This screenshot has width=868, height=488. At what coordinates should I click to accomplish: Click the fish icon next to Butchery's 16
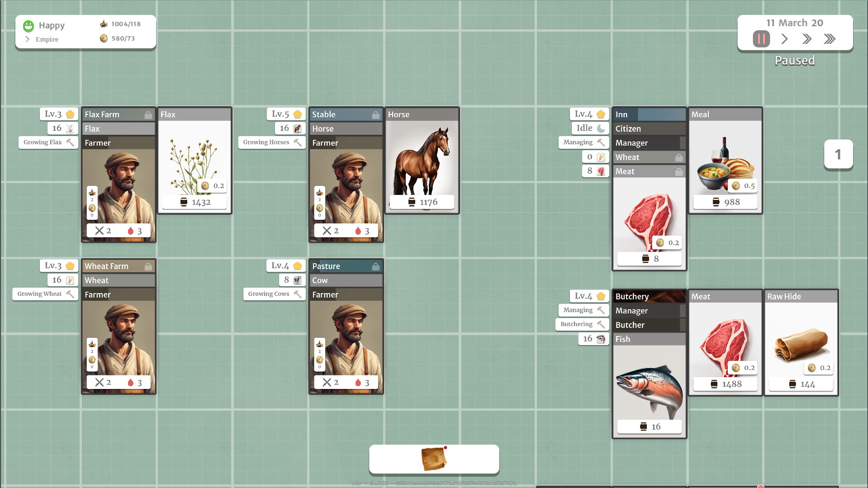(601, 339)
